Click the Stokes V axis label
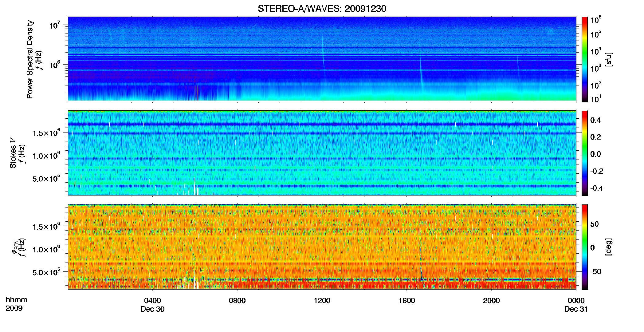This screenshot has height=332, width=644. click(x=13, y=153)
